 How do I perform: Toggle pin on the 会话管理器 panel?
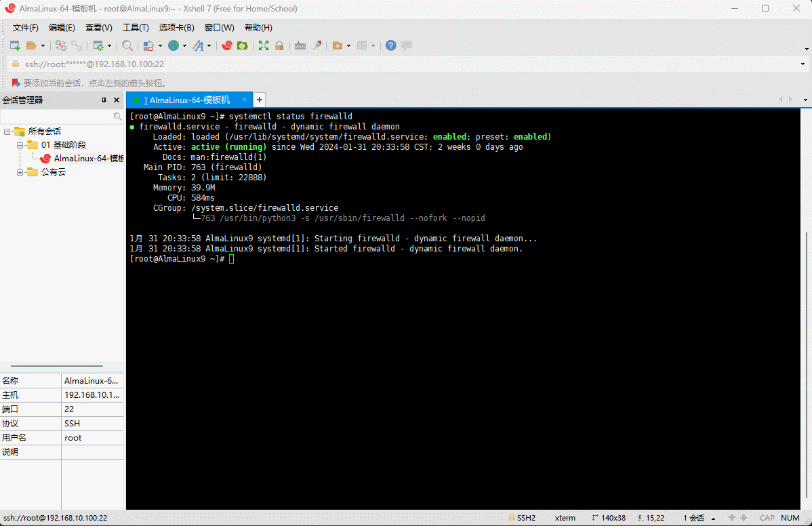[x=104, y=100]
